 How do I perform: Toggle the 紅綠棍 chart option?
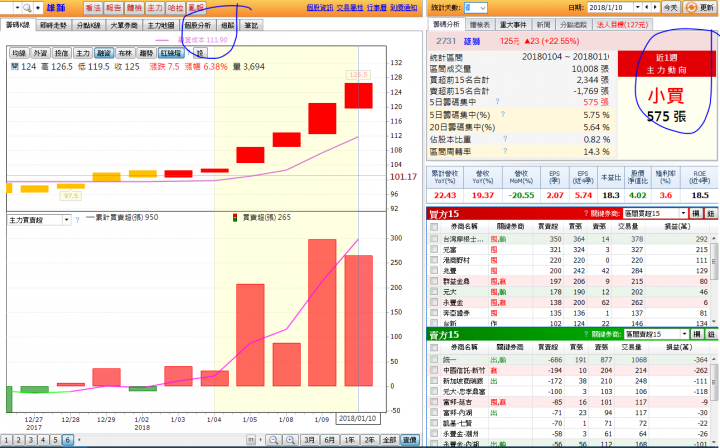click(x=171, y=53)
